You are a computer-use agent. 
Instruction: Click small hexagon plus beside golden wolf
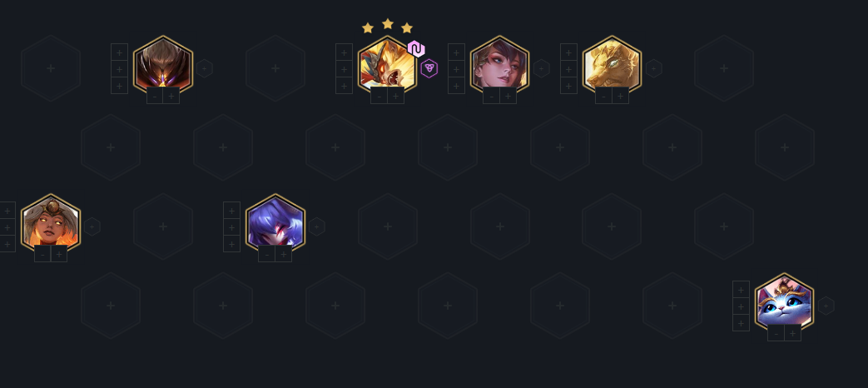coord(653,68)
